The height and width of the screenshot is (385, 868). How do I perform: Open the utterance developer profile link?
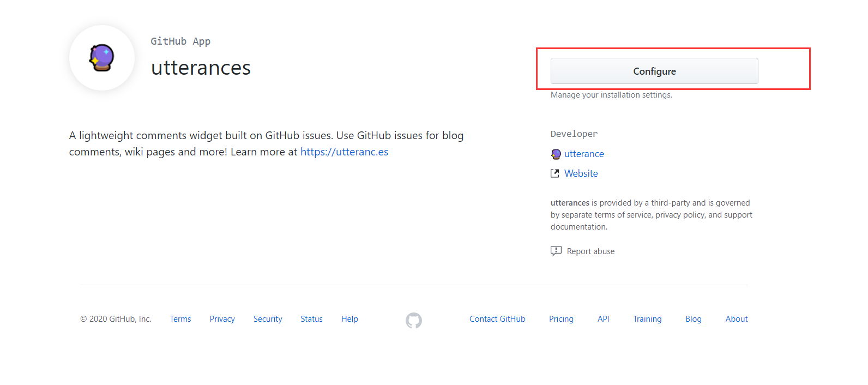(584, 154)
